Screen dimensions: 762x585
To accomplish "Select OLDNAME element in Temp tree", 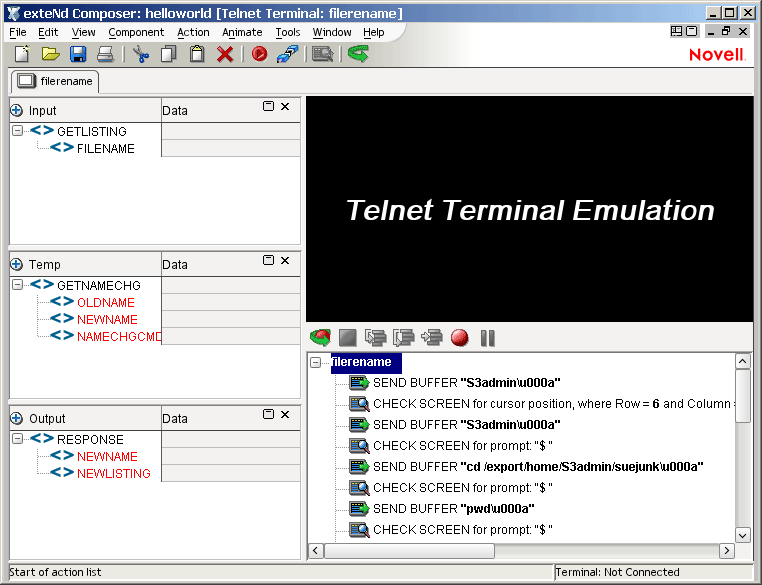I will [105, 302].
